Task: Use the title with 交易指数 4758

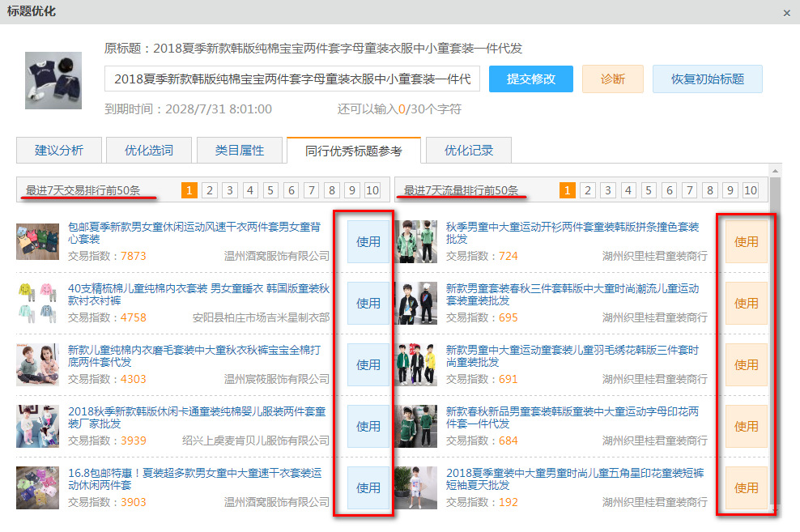Action: click(x=368, y=304)
